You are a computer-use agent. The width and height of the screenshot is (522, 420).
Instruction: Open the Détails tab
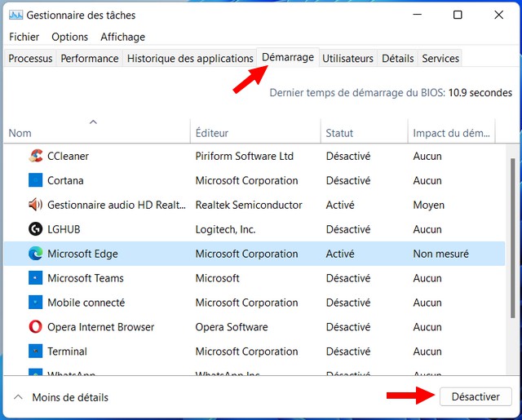click(x=397, y=58)
